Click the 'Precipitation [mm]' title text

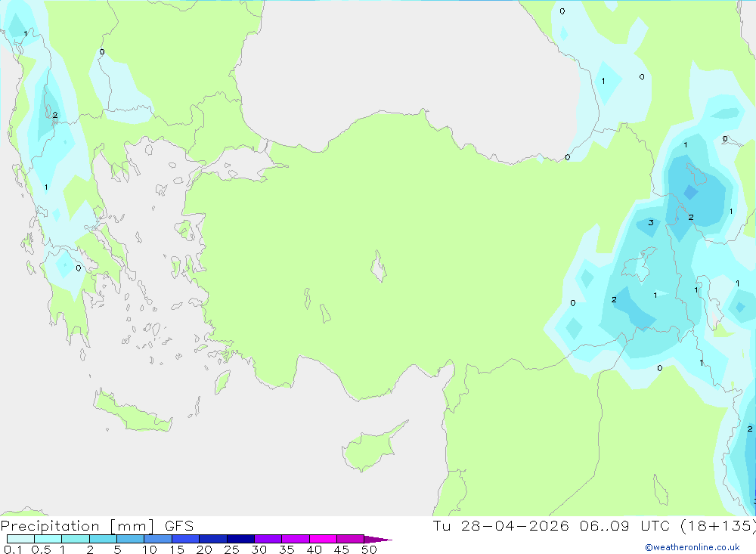click(78, 526)
